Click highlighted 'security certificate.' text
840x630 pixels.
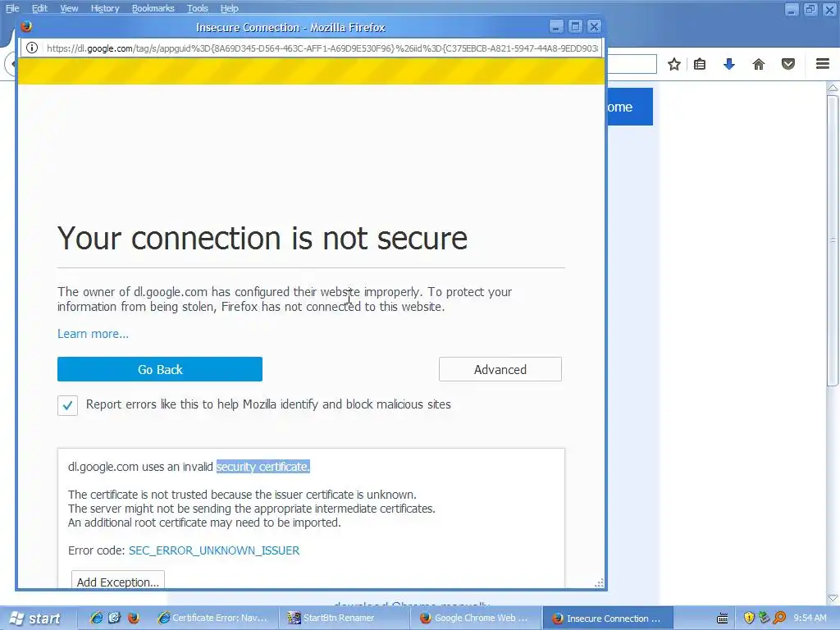pyautogui.click(x=263, y=467)
